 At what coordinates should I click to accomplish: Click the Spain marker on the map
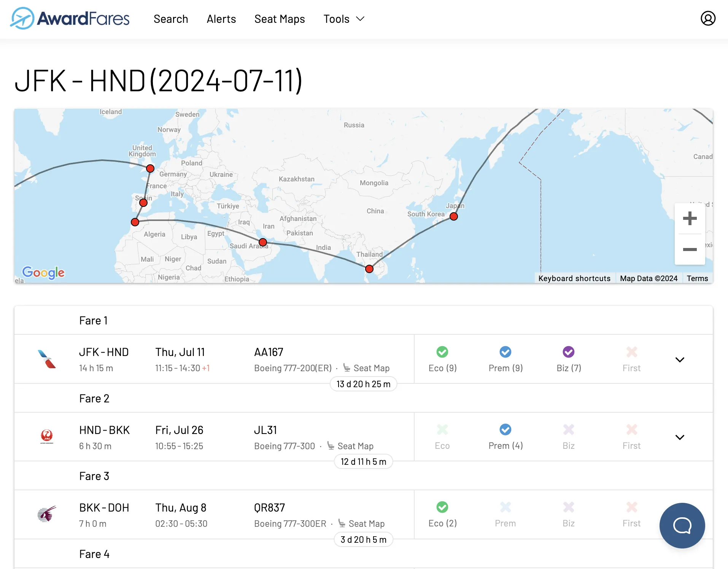click(x=143, y=203)
